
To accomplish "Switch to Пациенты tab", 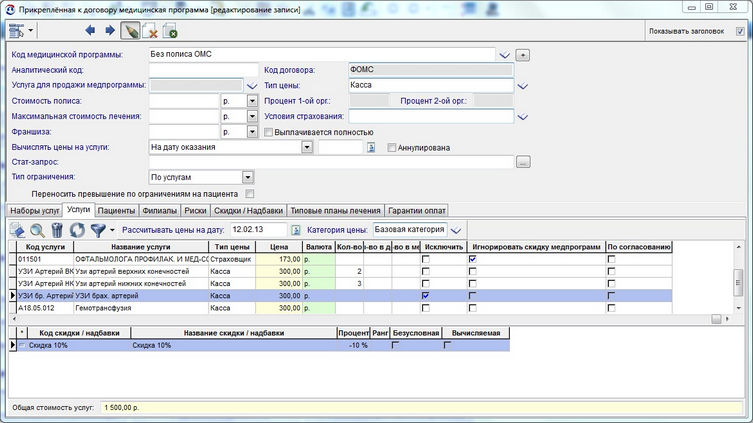I will point(116,211).
